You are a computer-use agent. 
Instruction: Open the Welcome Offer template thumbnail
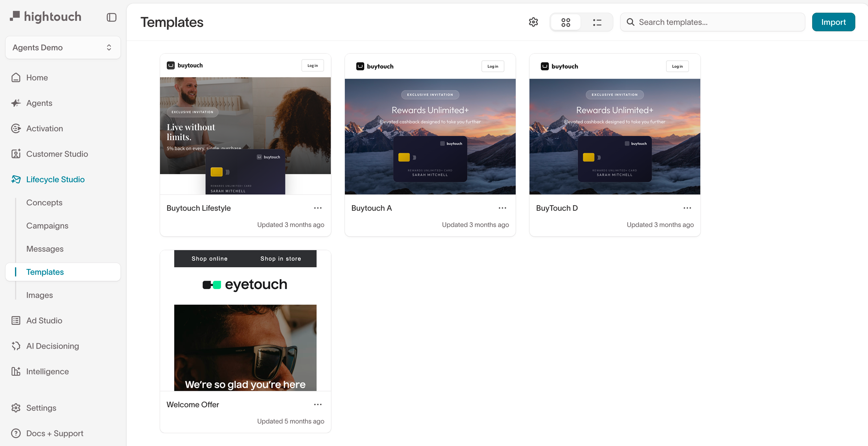[x=245, y=320]
